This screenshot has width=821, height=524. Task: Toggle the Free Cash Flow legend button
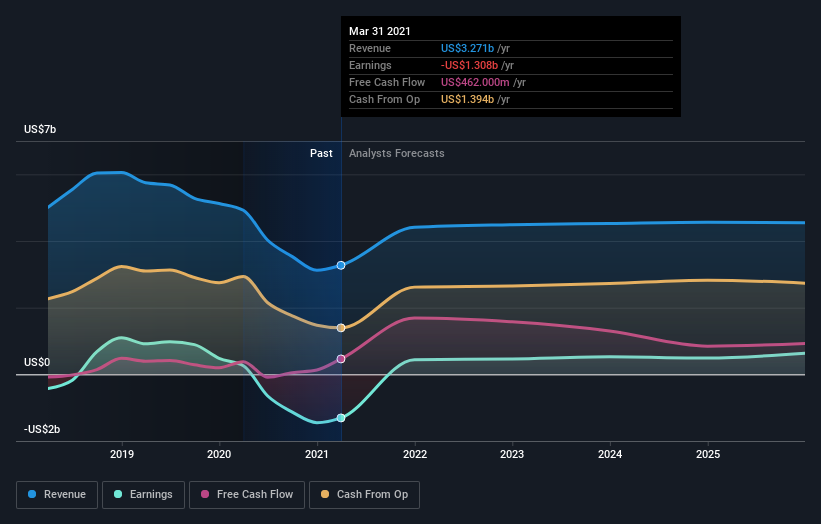247,495
